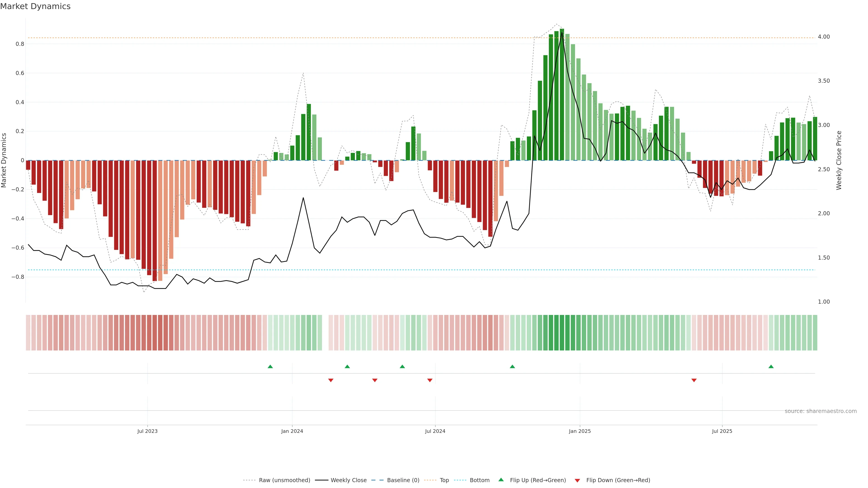Click the Jul 2023 x-axis label
The image size is (868, 488).
coord(147,431)
